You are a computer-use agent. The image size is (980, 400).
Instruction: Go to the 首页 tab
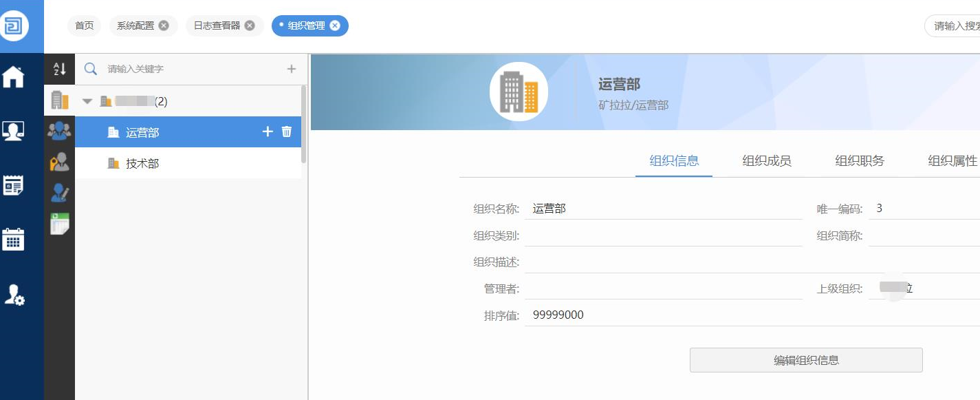click(x=85, y=25)
